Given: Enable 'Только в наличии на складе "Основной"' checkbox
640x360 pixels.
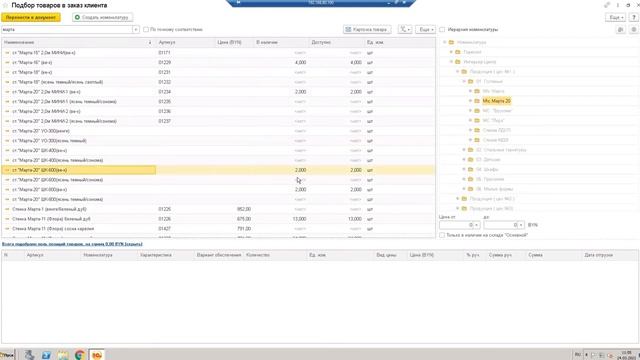Looking at the screenshot, I should [442, 235].
